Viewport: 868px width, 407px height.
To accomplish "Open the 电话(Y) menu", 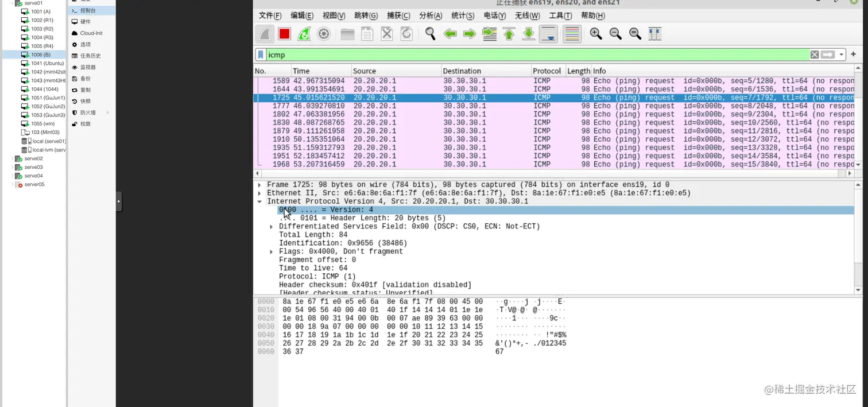I will [x=495, y=15].
